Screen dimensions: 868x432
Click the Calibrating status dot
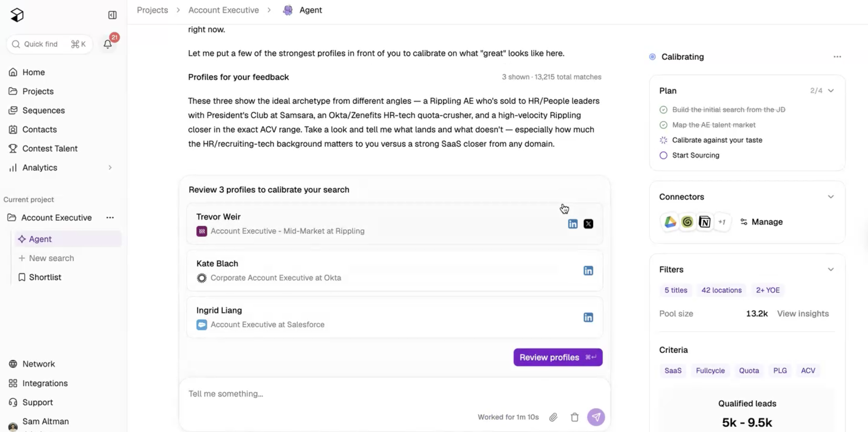[652, 57]
